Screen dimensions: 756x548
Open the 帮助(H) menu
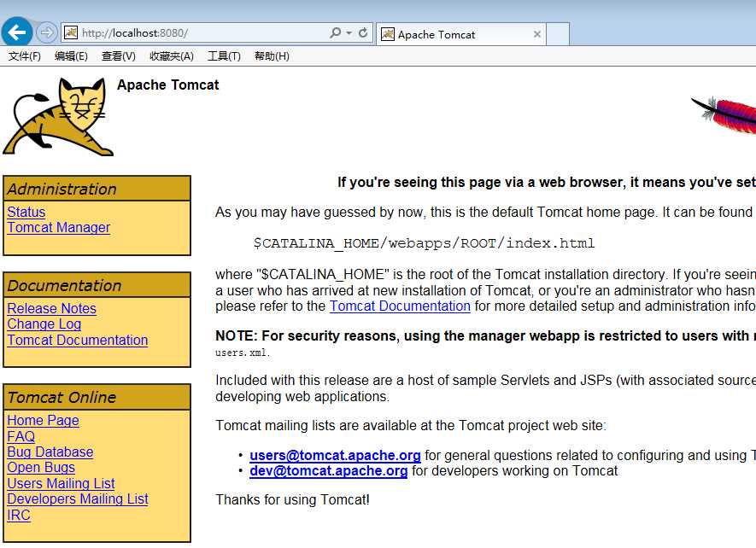tap(272, 56)
